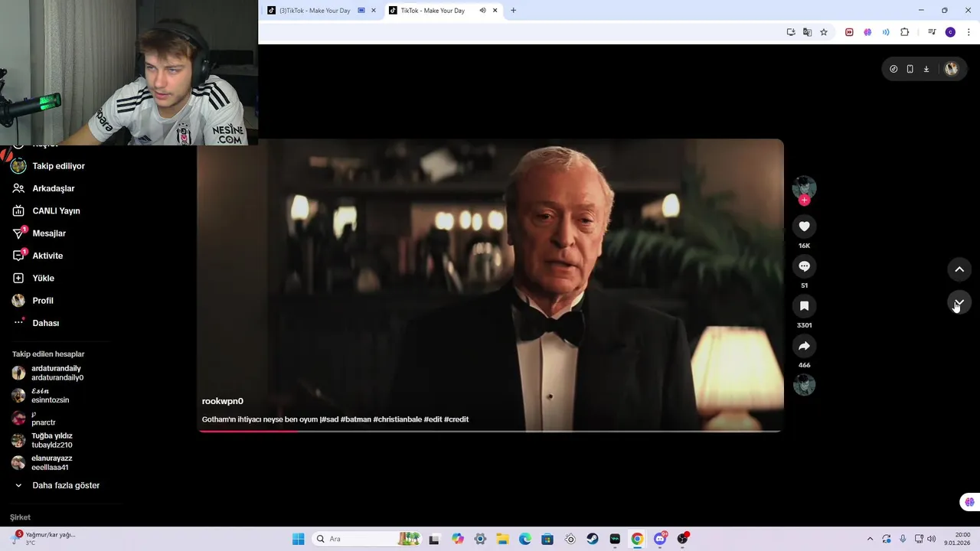This screenshot has height=551, width=980.
Task: Open the blue sound-wave extension icon
Action: (886, 32)
